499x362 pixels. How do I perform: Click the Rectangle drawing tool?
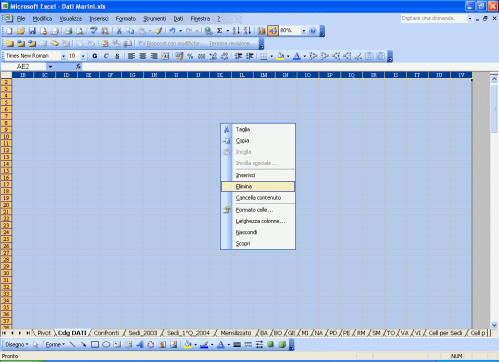point(95,345)
